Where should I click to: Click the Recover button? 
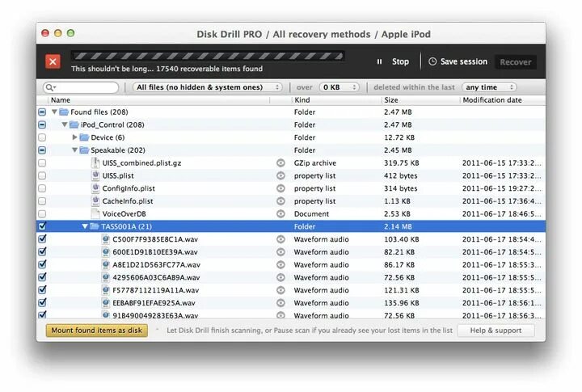[516, 62]
